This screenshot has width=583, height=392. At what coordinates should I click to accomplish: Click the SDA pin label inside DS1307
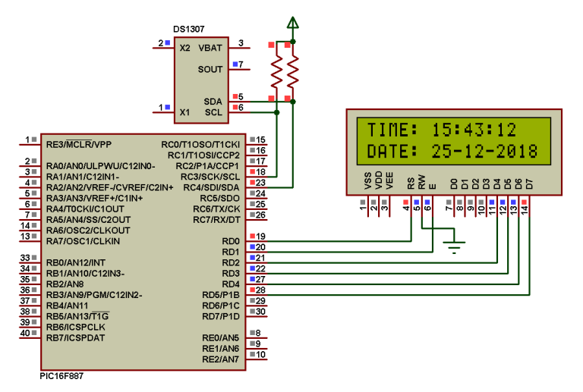(x=213, y=102)
